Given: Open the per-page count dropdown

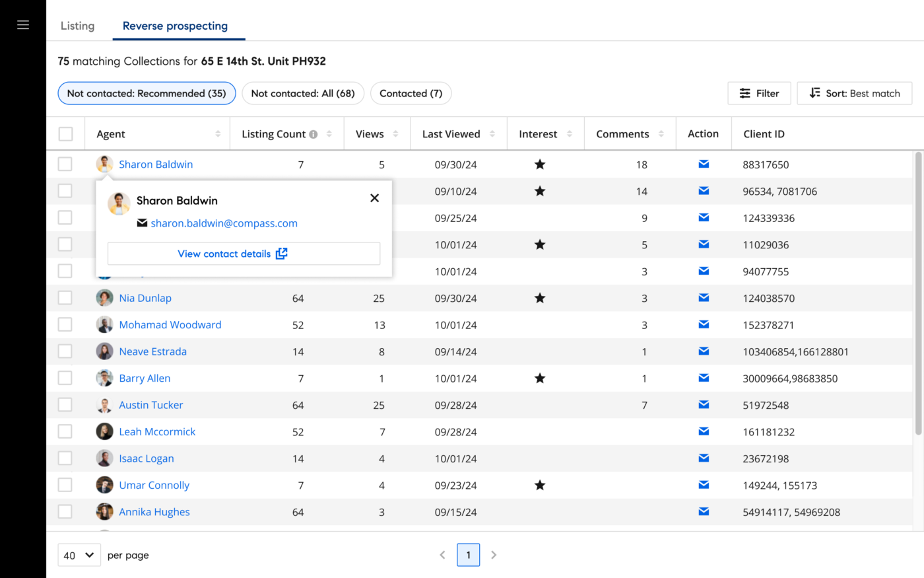Looking at the screenshot, I should [79, 555].
